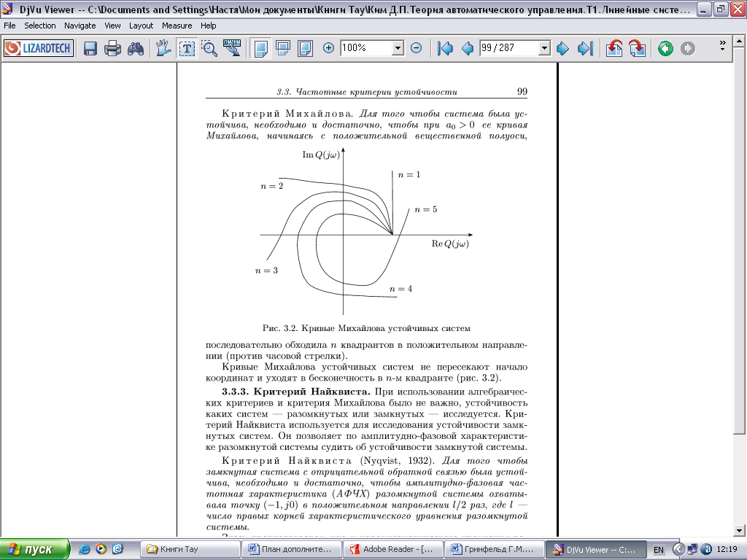Switch to План дополните... Word document
Image resolution: width=747 pixels, height=560 pixels.
point(291,550)
